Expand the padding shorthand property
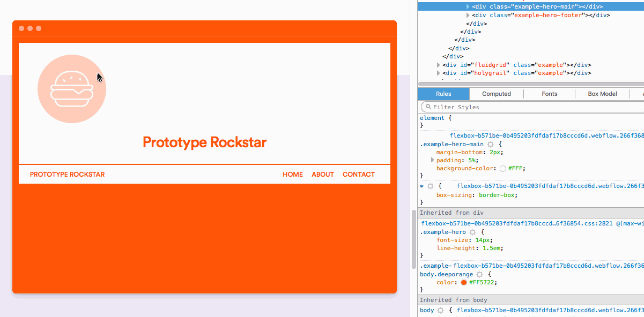 pos(433,160)
